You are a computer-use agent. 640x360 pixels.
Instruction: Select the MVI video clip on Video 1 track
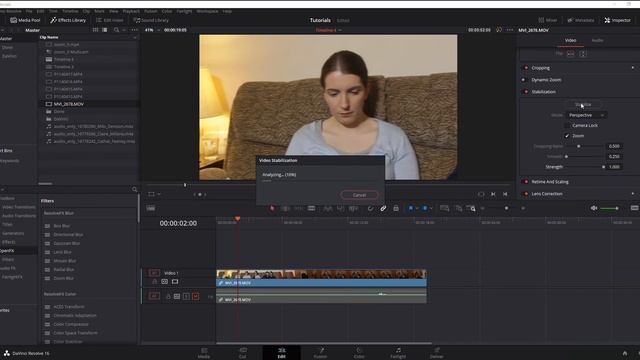321,278
